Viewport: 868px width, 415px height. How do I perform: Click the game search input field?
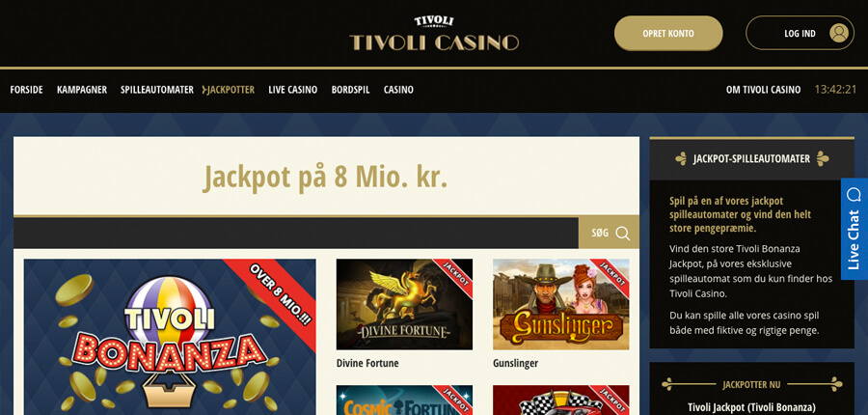(296, 234)
